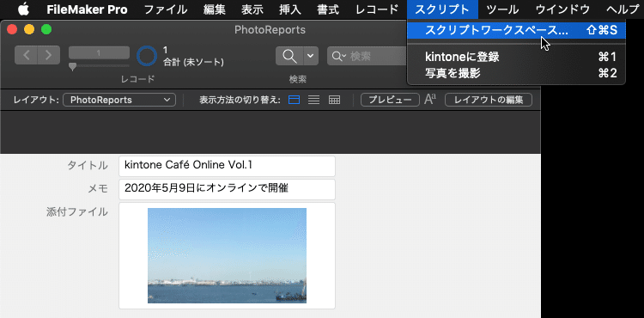
Task: Click the メモ field
Action: pyautogui.click(x=228, y=189)
